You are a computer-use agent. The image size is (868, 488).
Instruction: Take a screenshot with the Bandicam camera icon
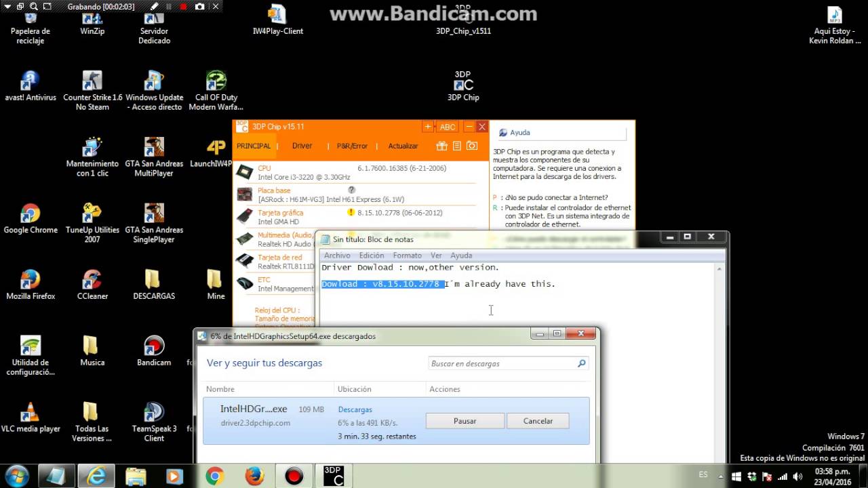[x=199, y=6]
